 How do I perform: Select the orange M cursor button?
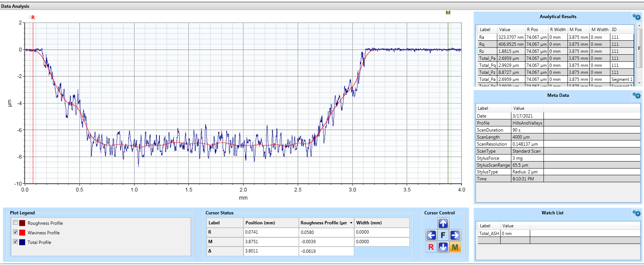point(455,247)
